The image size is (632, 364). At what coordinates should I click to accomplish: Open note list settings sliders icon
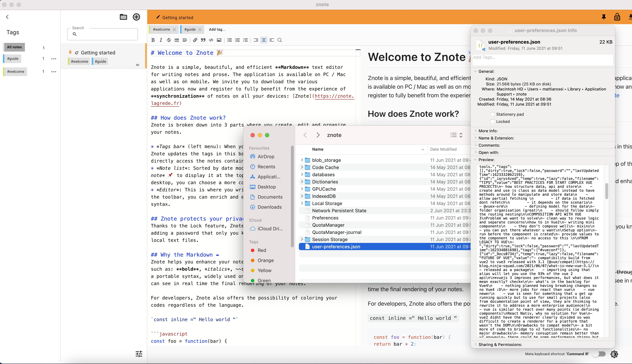click(x=139, y=354)
